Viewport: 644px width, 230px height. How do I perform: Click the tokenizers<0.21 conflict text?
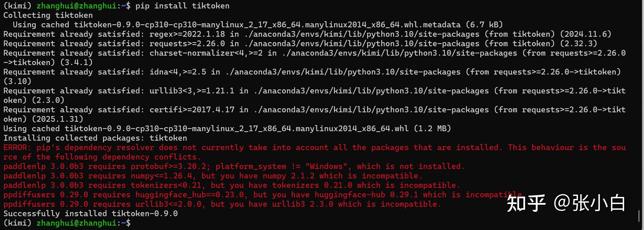point(166,185)
